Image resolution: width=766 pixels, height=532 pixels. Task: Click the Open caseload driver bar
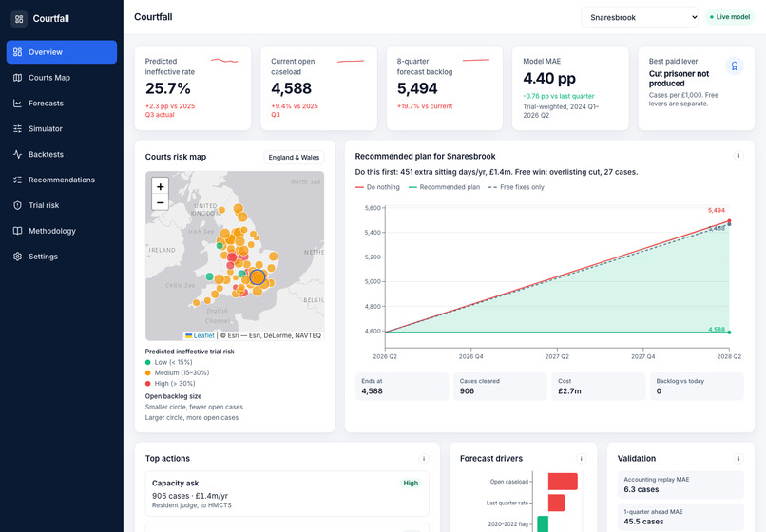coord(563,482)
